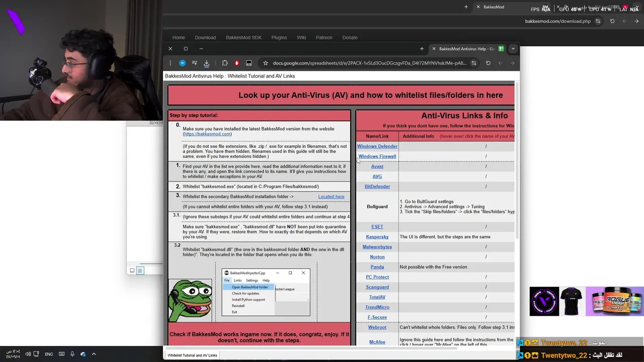Open Plugins nav item
Screen dimensions: 644x362
coord(279,38)
